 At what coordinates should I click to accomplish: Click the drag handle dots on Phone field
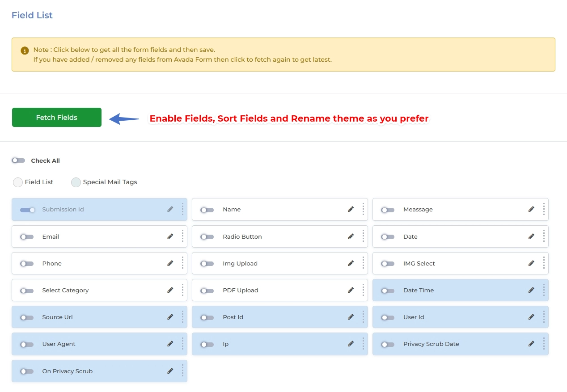tap(182, 263)
